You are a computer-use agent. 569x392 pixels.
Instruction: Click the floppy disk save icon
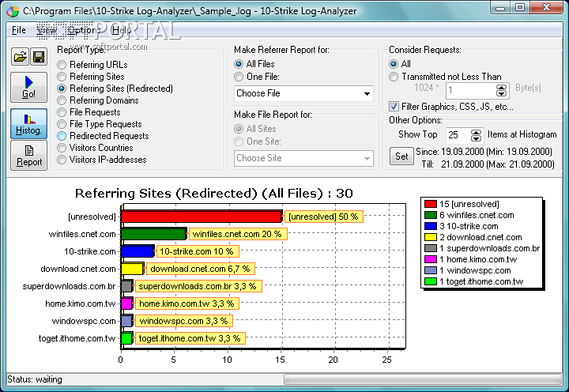pyautogui.click(x=39, y=57)
